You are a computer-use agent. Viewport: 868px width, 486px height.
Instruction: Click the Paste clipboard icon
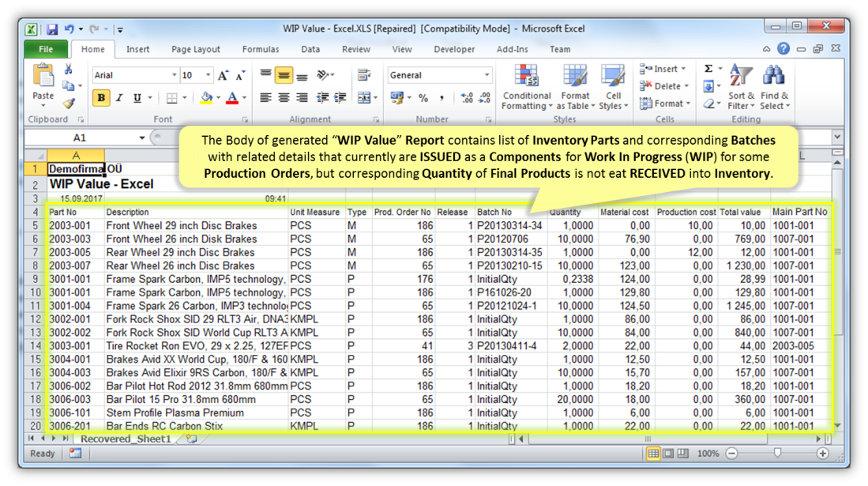click(x=43, y=77)
